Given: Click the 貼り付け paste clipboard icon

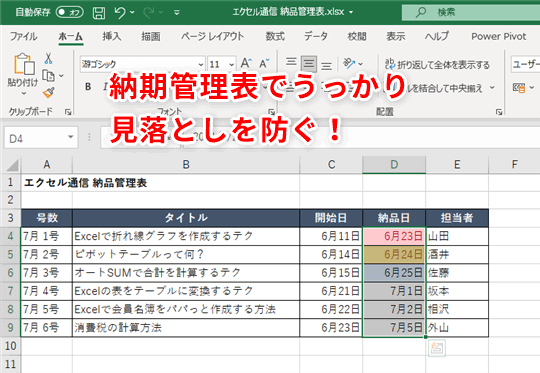Looking at the screenshot, I should pos(24,64).
